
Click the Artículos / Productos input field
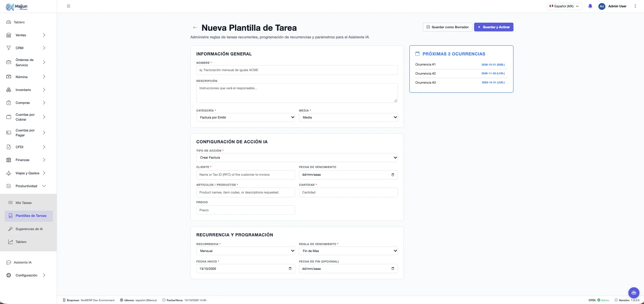coord(246,192)
